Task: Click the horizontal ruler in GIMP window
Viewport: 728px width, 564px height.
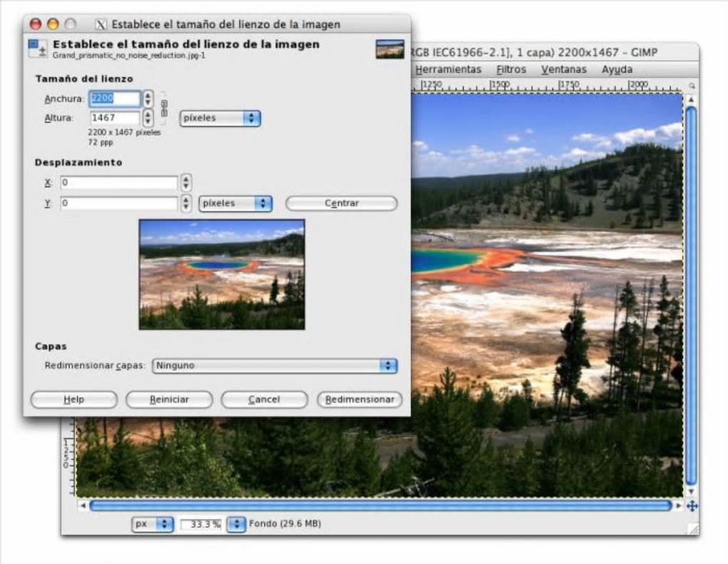Action: point(547,86)
